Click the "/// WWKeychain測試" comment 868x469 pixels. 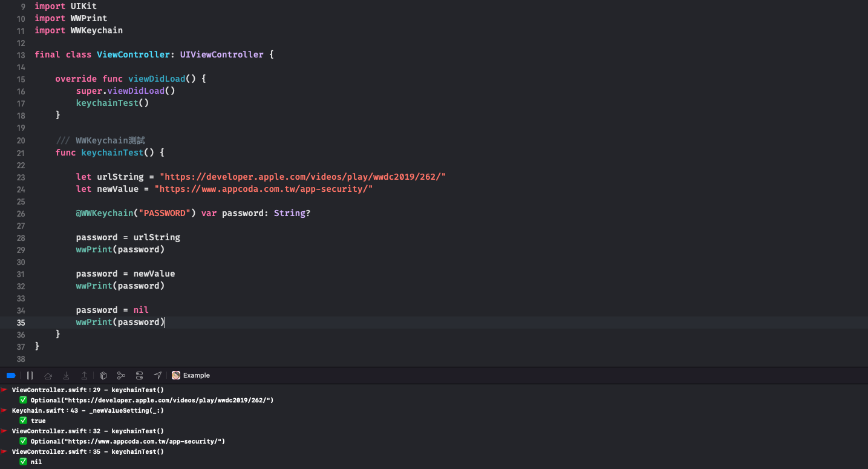100,140
